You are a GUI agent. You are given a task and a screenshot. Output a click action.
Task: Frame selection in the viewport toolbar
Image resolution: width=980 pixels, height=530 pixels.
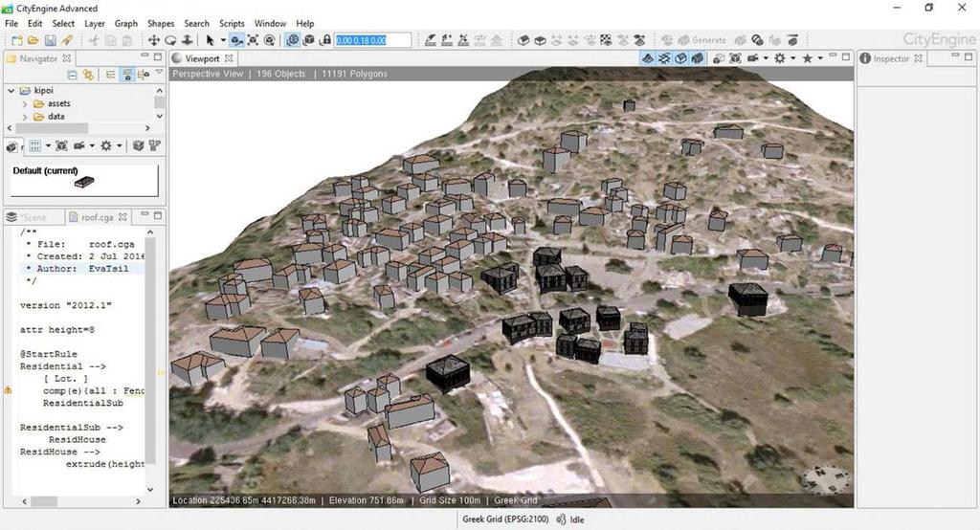point(735,58)
